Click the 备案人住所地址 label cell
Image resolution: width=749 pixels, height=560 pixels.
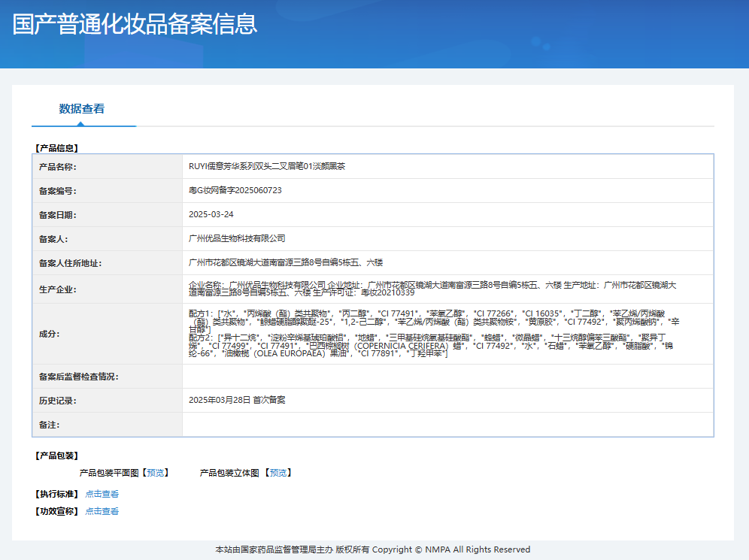[107, 263]
